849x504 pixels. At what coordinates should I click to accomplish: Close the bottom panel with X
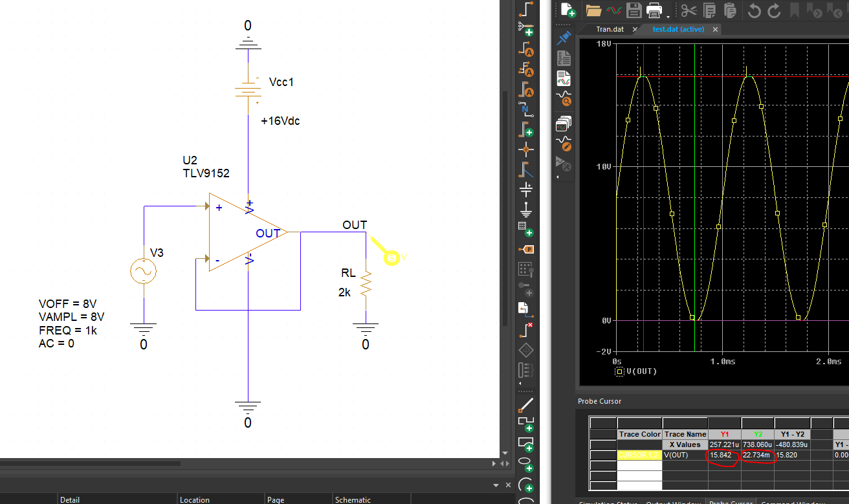tap(507, 485)
